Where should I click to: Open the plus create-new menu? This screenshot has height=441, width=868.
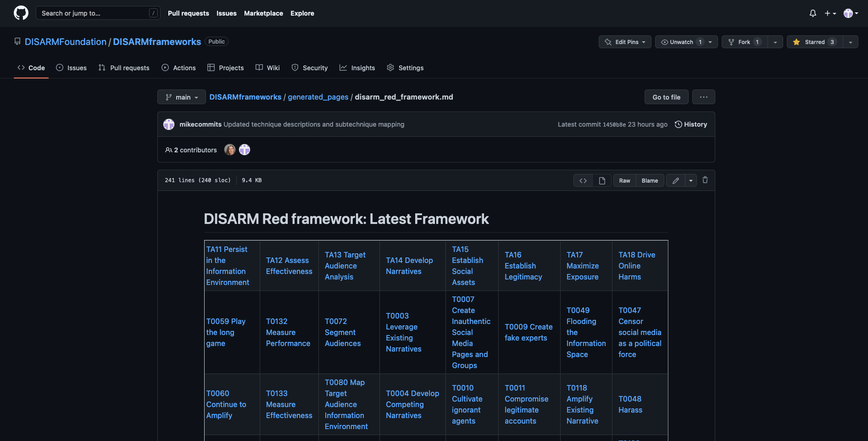830,13
